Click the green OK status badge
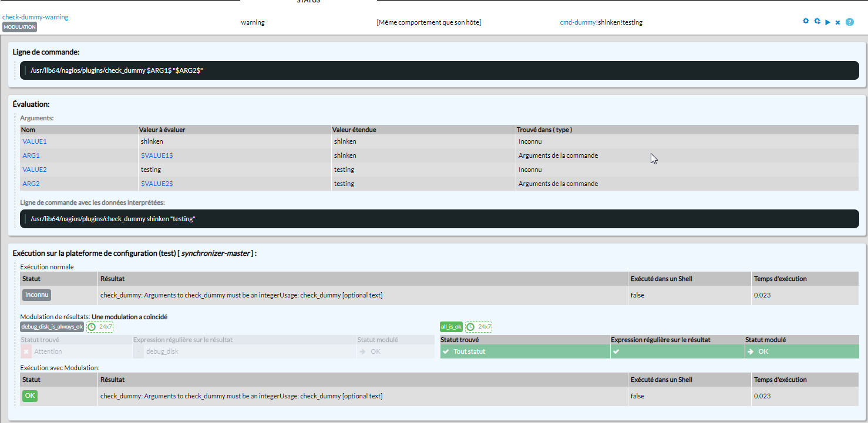Viewport: 868px width, 423px height. pyautogui.click(x=30, y=396)
